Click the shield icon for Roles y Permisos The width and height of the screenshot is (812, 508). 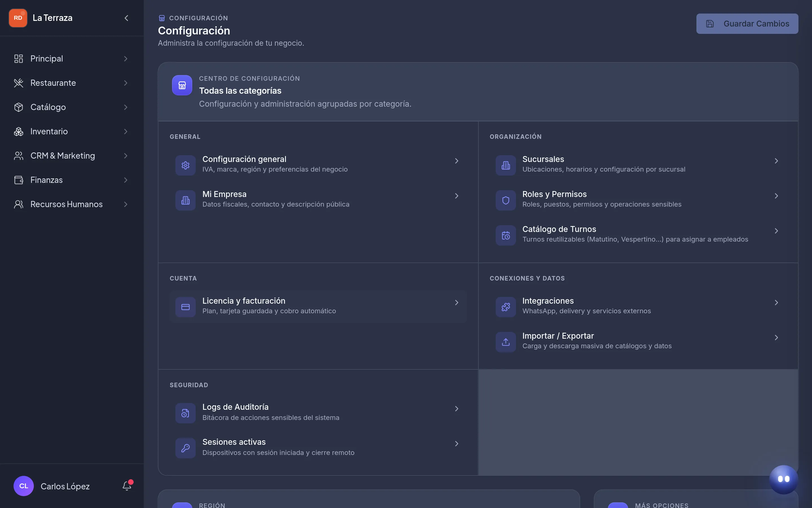click(x=506, y=200)
